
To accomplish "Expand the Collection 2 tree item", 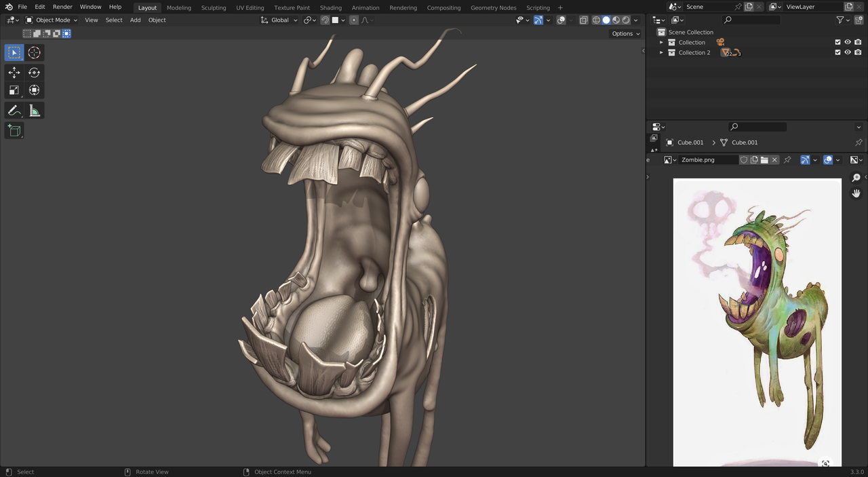I will coord(662,52).
